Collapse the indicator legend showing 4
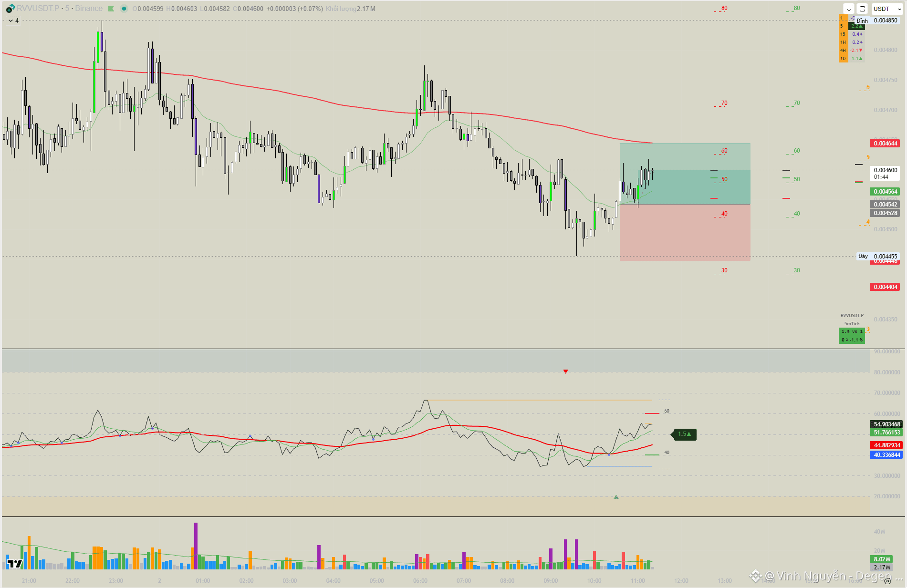 (x=14, y=21)
